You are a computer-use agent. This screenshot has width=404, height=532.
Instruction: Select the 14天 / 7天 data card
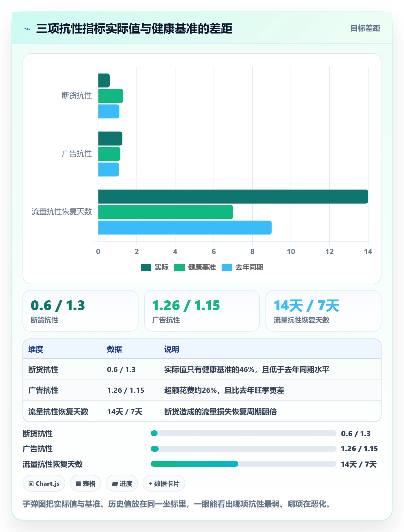[323, 311]
